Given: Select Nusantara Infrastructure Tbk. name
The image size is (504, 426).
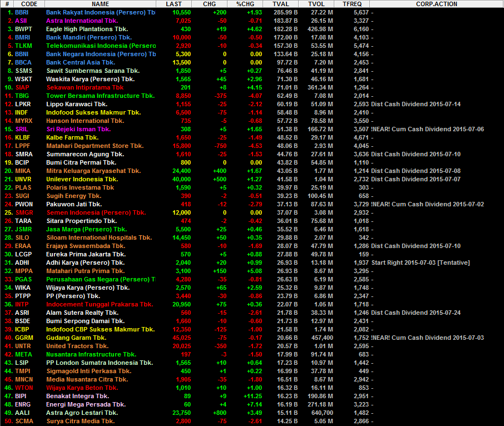Looking at the screenshot, I should (91, 355).
